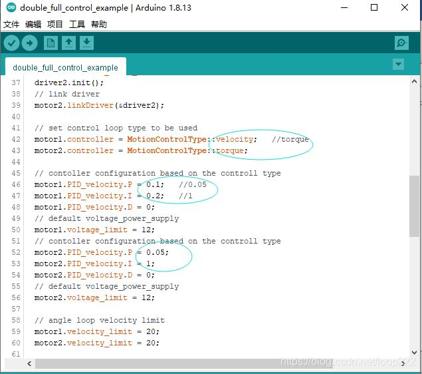Save the sketch with the Save icon

[87, 43]
